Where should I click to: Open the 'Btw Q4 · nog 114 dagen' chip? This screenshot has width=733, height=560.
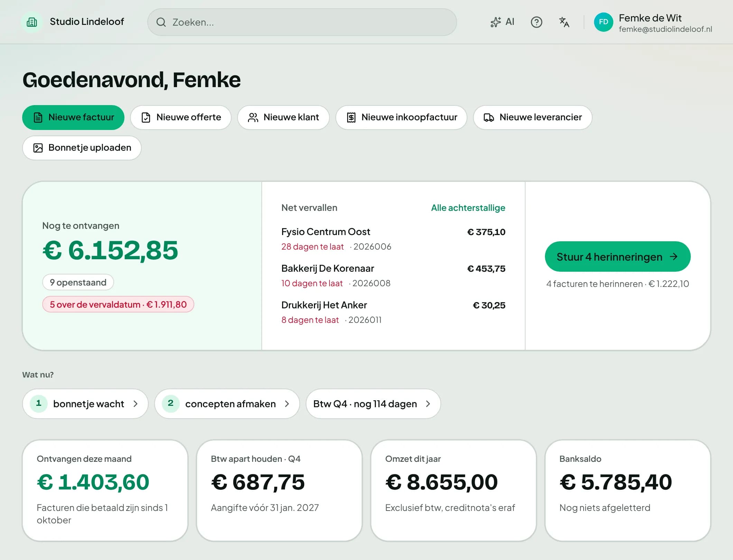tap(373, 404)
